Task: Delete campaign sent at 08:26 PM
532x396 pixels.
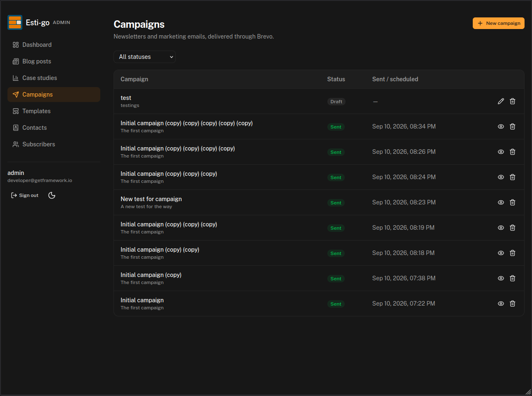Action: tap(513, 152)
